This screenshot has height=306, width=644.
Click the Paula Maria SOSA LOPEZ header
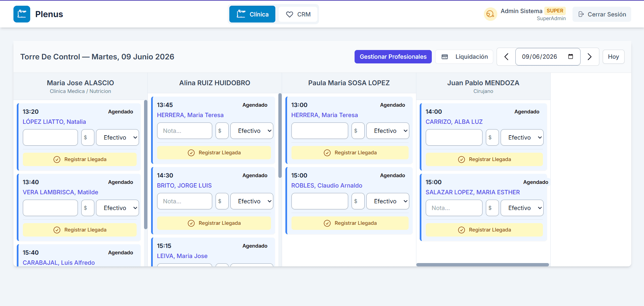coord(349,83)
